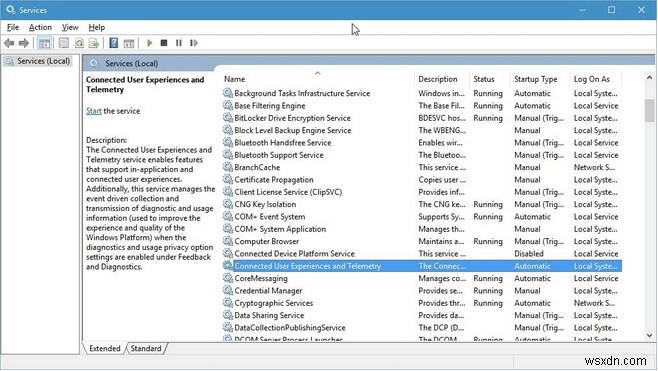
Task: Select DataCollectionPublishingService row
Action: tap(422, 328)
